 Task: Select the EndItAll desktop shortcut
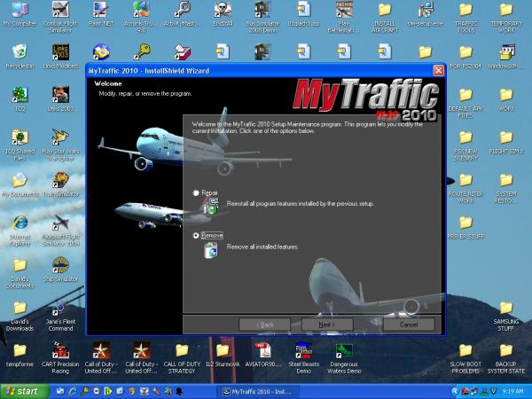pyautogui.click(x=223, y=14)
